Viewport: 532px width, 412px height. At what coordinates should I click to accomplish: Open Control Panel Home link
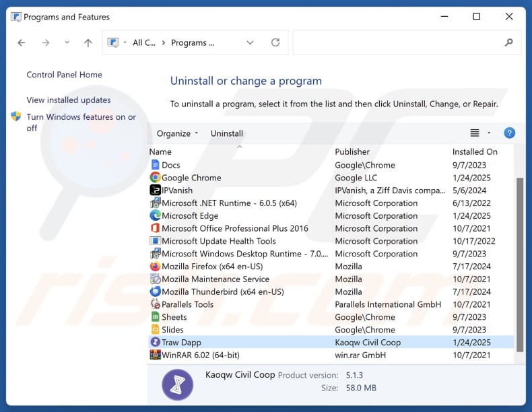pos(64,75)
